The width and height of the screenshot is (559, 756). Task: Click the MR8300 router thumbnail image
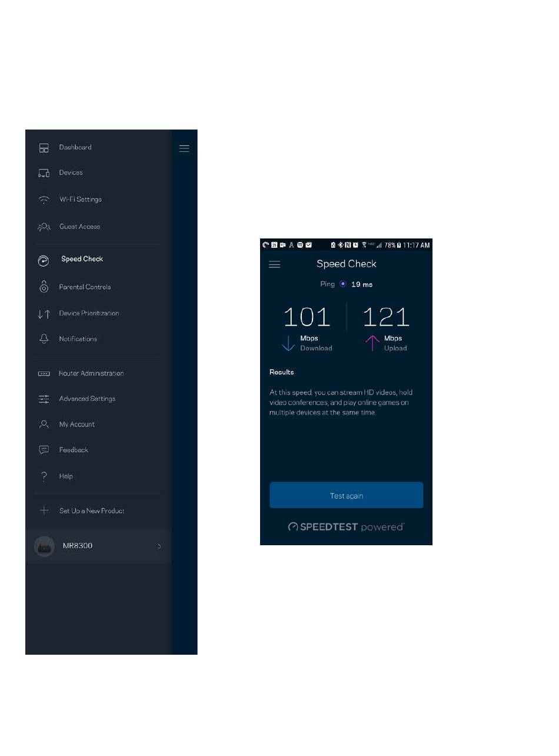[45, 546]
